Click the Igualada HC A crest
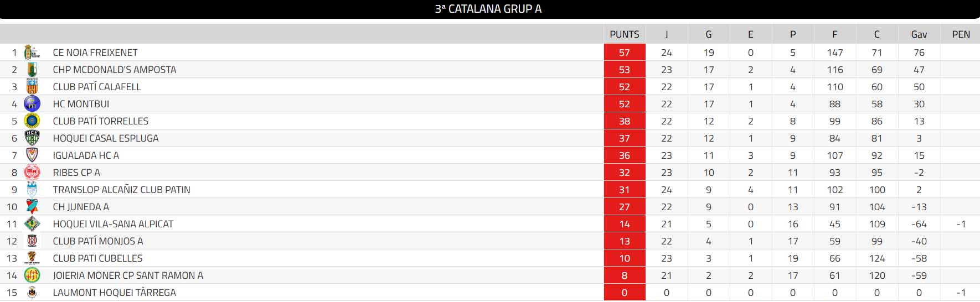 [32, 155]
